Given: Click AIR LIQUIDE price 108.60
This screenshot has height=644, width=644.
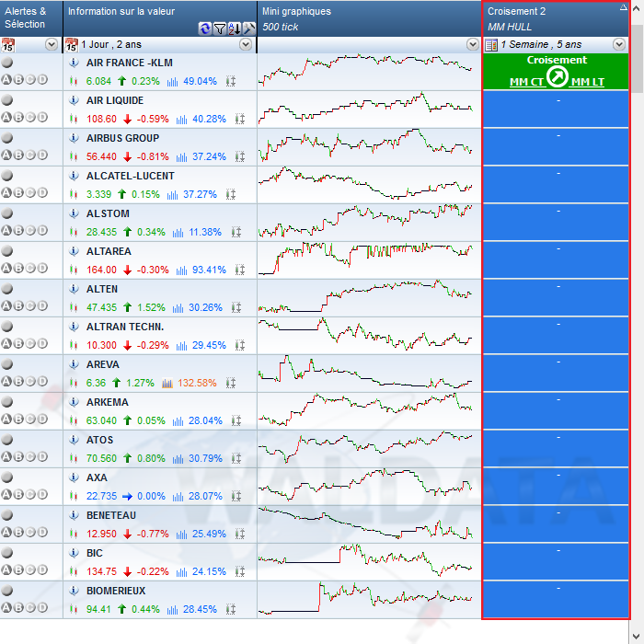Looking at the screenshot, I should [101, 119].
